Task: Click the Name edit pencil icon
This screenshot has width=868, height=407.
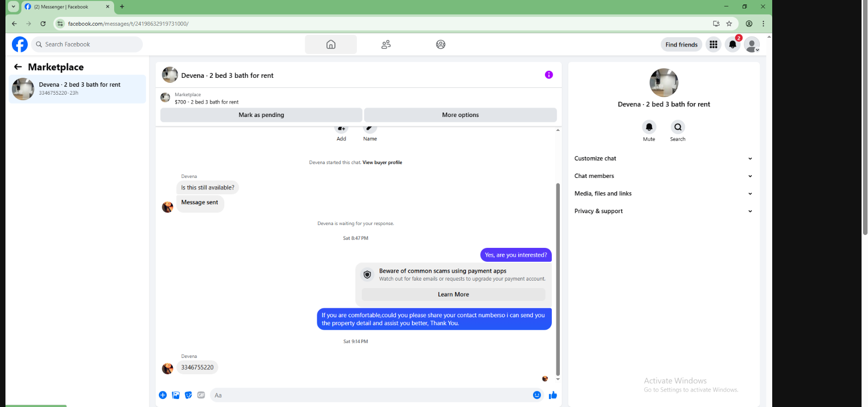Action: coord(370,129)
